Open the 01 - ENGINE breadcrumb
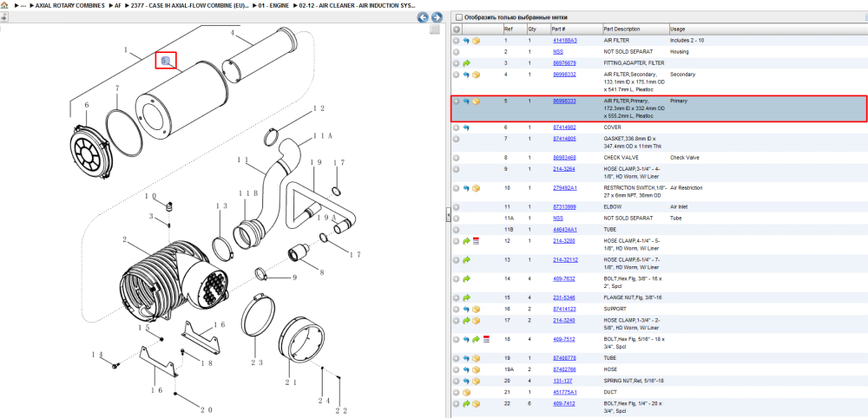This screenshot has width=868, height=418. 273,5
